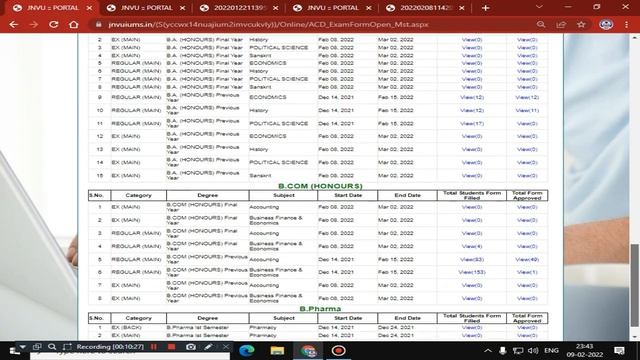Viewport: 640px width, 360px height.
Task: Open View(153) forms filled link
Action: point(472,272)
